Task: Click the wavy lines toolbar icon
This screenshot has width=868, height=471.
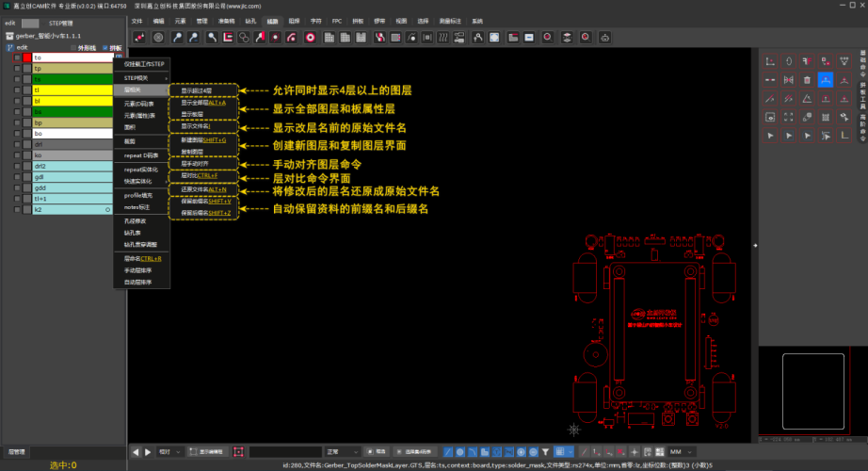Action: click(442, 38)
